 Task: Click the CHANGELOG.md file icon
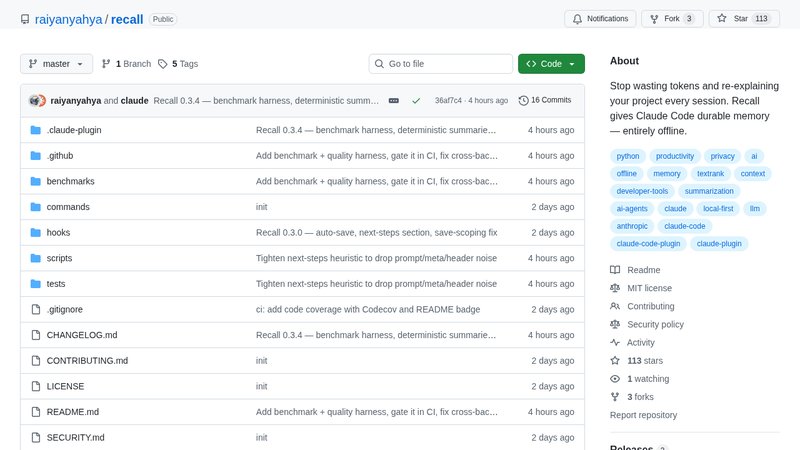(x=36, y=335)
